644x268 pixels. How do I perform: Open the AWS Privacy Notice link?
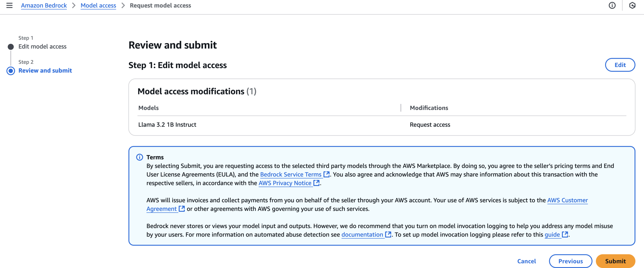pos(285,183)
